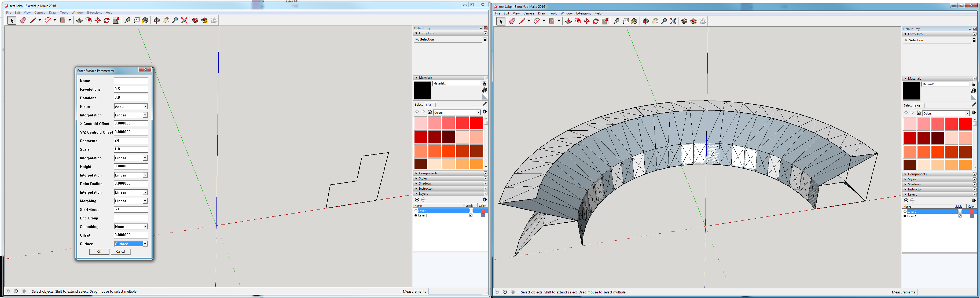This screenshot has width=980, height=298.
Task: Select the Rotate tool in right window
Action: point(596,21)
